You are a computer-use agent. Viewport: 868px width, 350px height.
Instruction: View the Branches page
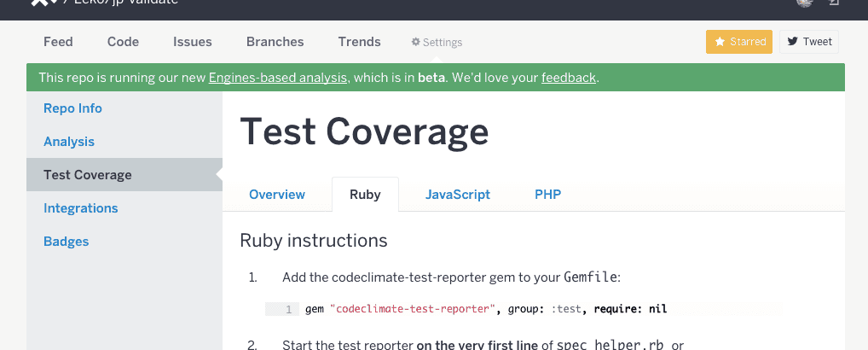pos(275,41)
